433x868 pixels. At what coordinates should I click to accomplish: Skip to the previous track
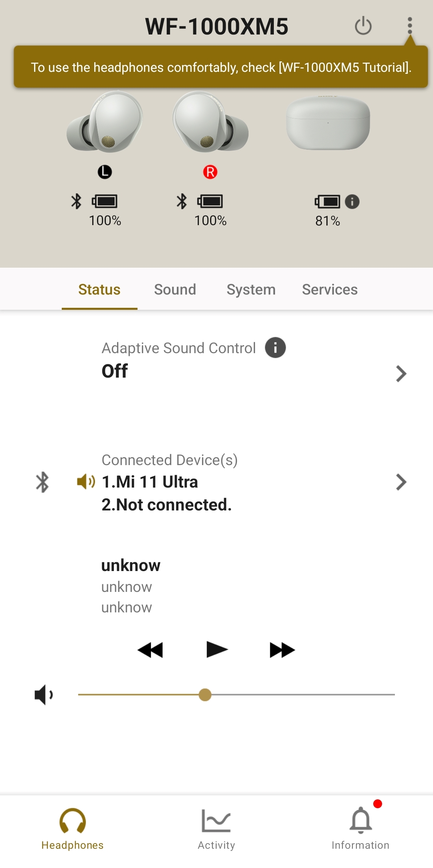click(150, 650)
